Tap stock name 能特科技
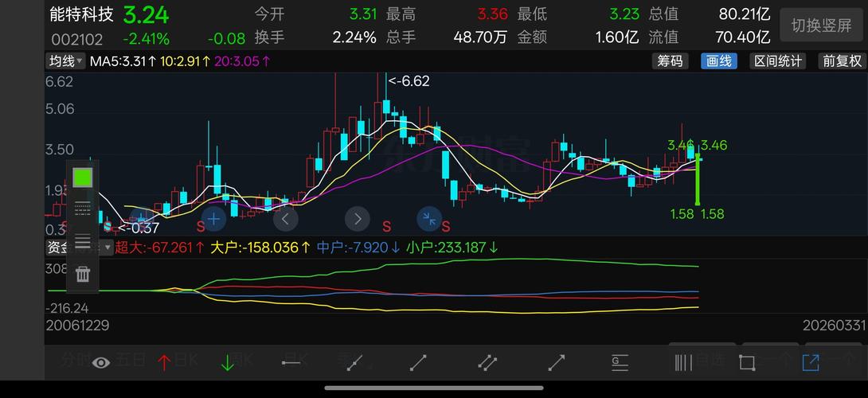This screenshot has height=398, width=868. [x=81, y=14]
